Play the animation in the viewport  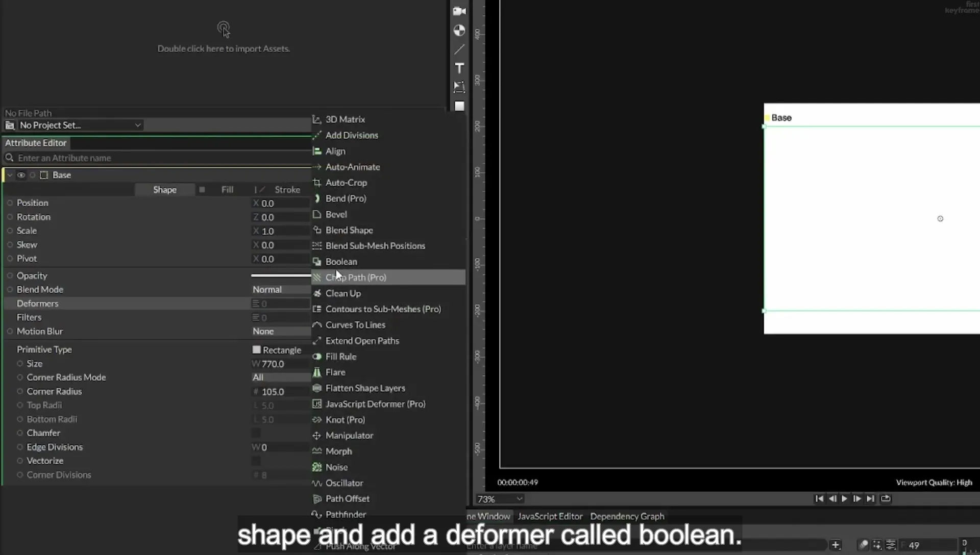click(x=844, y=498)
